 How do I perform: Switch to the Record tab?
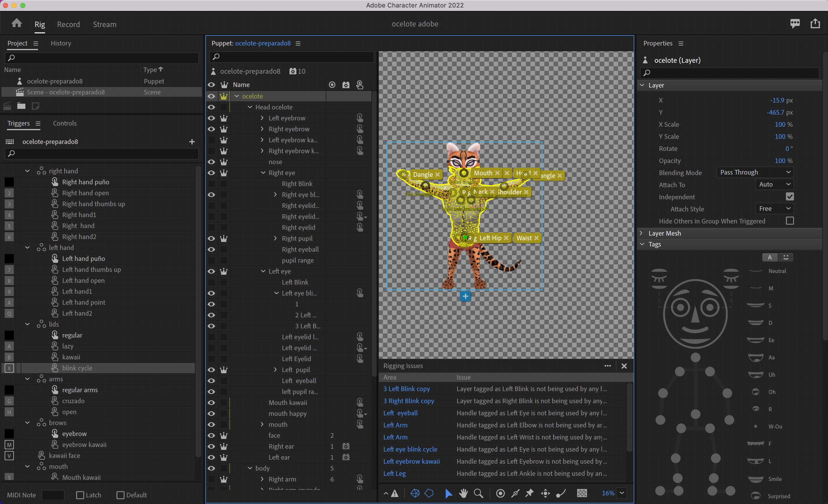[x=68, y=24]
